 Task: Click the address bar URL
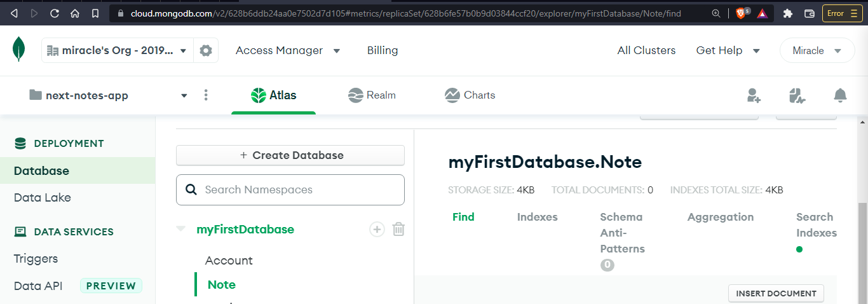tap(406, 13)
